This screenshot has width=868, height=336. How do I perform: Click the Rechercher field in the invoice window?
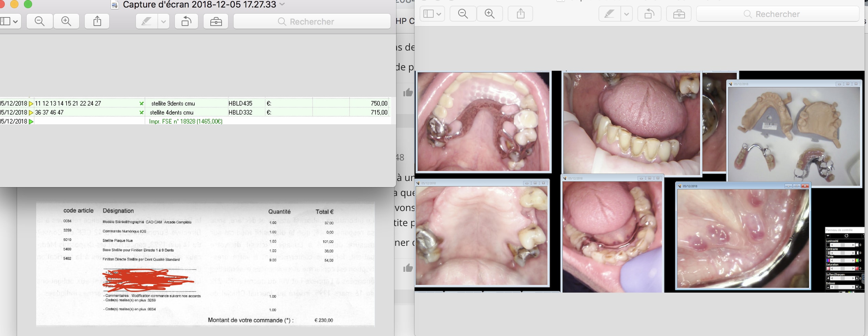312,22
